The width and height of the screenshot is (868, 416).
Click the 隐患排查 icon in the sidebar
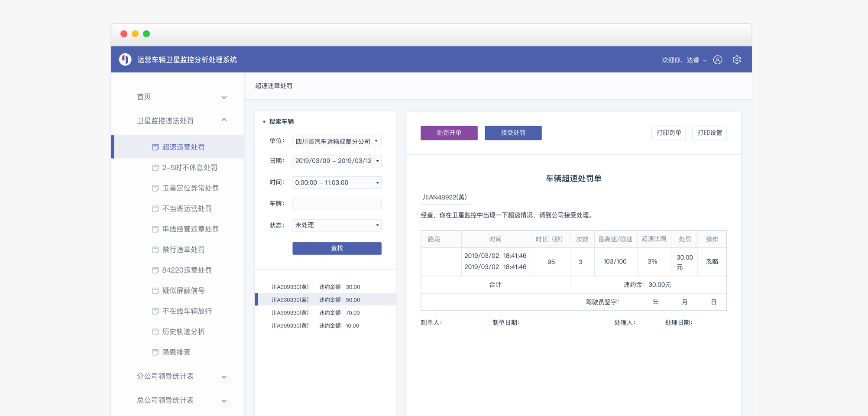155,352
